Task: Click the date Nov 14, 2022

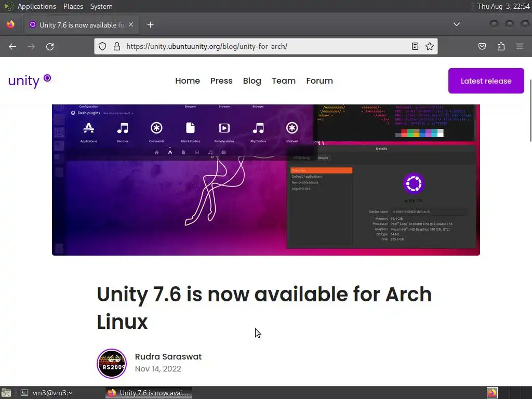Action: point(158,369)
